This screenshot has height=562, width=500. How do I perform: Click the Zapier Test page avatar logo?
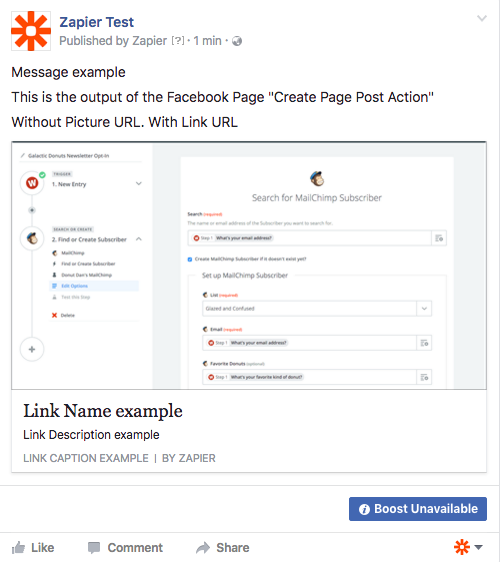31,31
